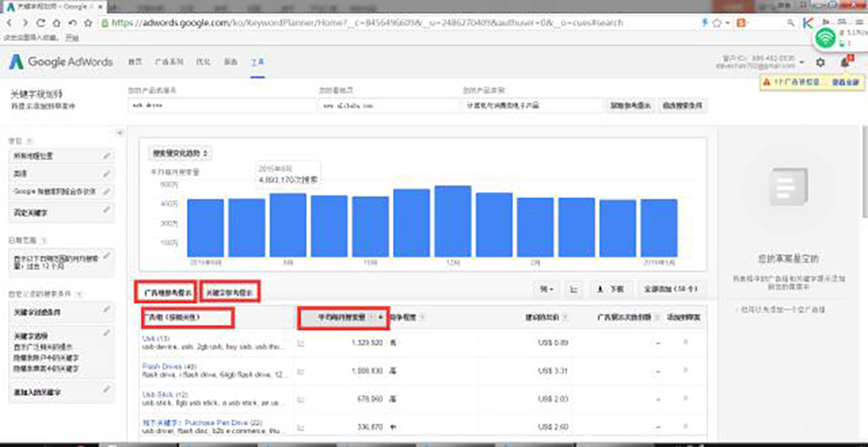Collapse the left sidebar with arrow icon

point(120,133)
